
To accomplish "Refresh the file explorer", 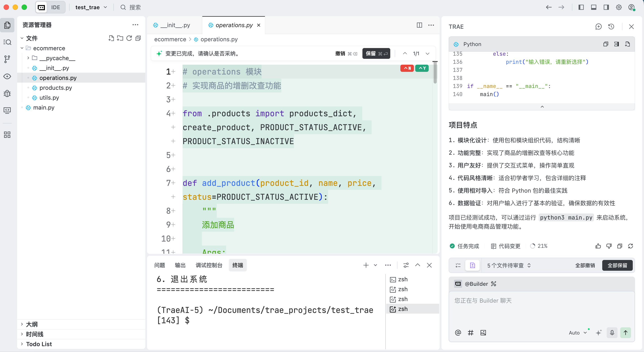I will click(x=129, y=38).
